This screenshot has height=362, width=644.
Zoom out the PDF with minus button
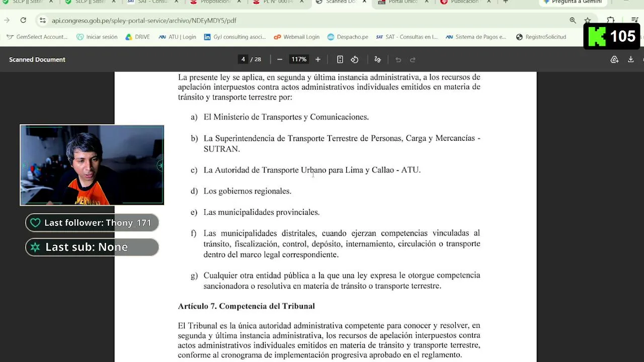click(280, 59)
